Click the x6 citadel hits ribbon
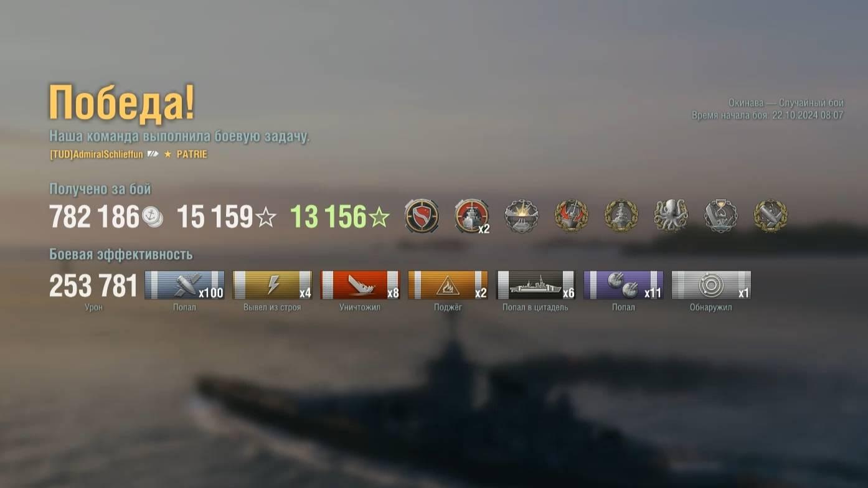The height and width of the screenshot is (488, 868). point(535,285)
